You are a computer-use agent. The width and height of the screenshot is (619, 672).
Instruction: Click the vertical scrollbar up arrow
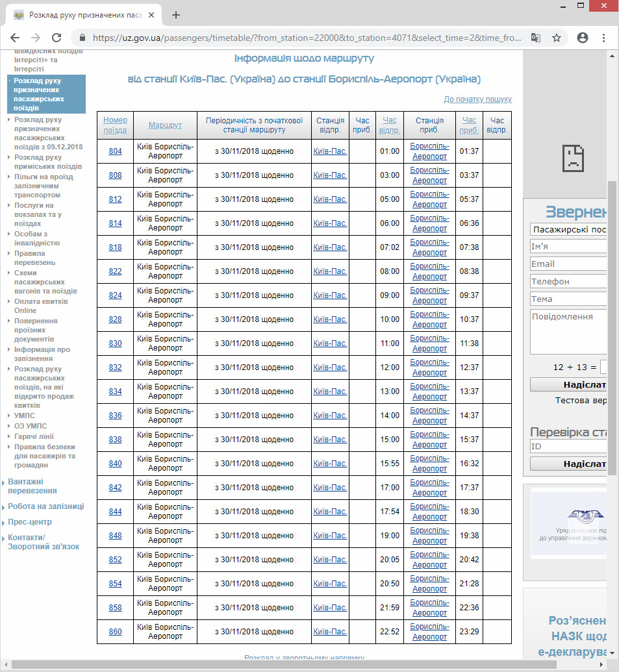point(612,56)
